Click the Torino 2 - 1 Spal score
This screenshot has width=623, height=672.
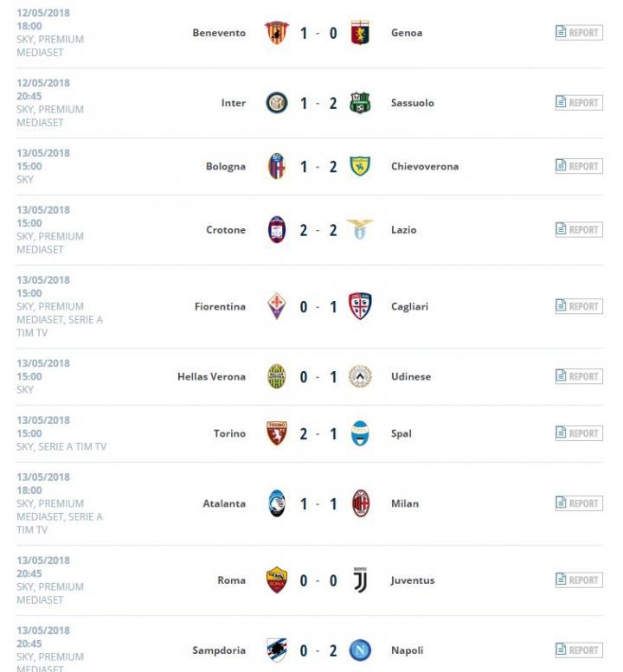tap(318, 433)
